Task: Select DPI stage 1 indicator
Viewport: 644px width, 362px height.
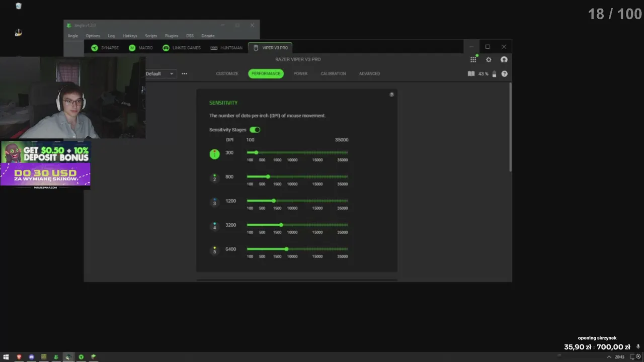Action: pyautogui.click(x=214, y=154)
